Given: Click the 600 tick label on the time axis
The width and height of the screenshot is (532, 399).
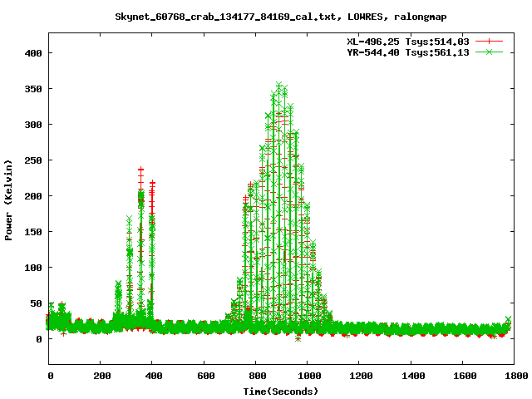Looking at the screenshot, I should [206, 376].
